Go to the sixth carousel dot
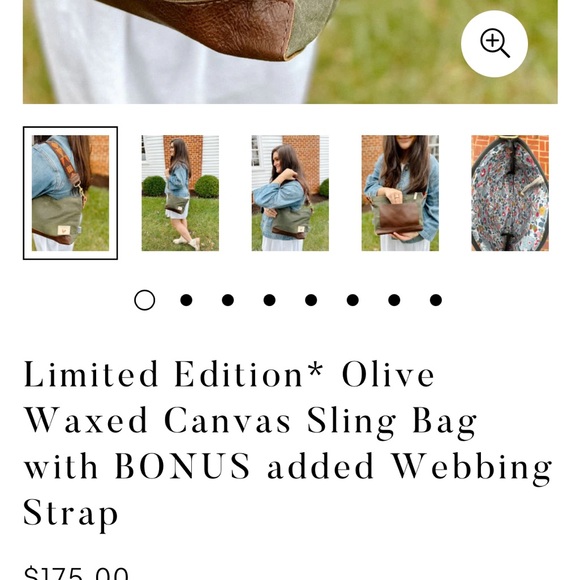 (353, 300)
